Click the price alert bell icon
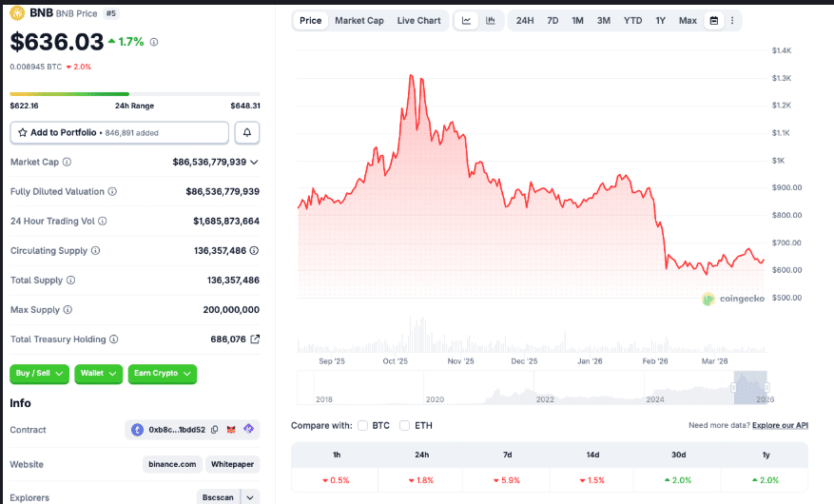834x504 pixels. (x=247, y=132)
